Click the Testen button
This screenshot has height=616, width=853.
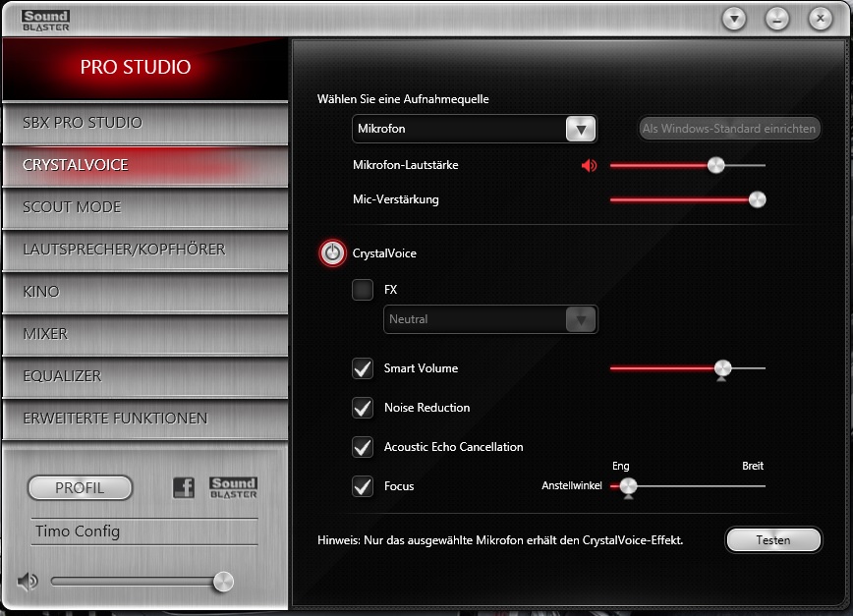[x=773, y=540]
